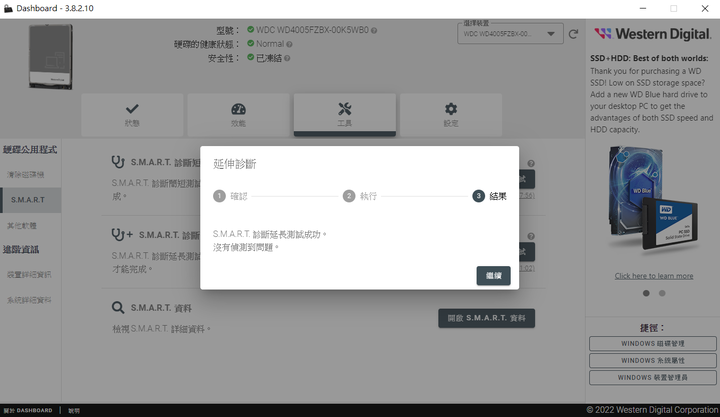720x417 pixels.
Task: Click the help icon beside extended test
Action: click(x=531, y=236)
